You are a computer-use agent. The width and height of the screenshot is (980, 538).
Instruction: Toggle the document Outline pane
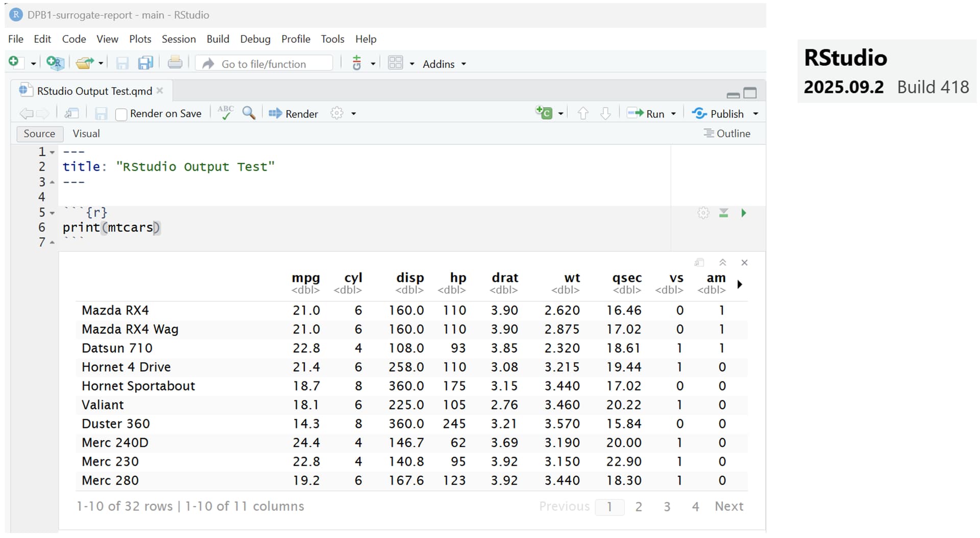pyautogui.click(x=727, y=134)
